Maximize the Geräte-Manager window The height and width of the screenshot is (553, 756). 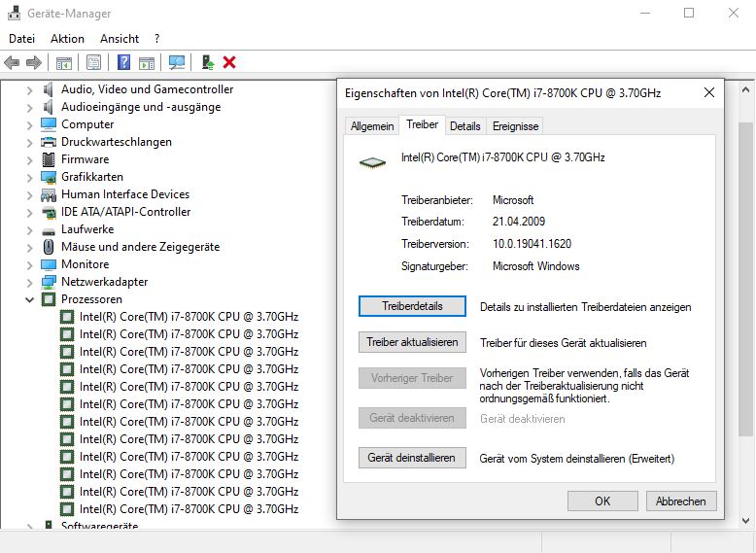point(689,13)
